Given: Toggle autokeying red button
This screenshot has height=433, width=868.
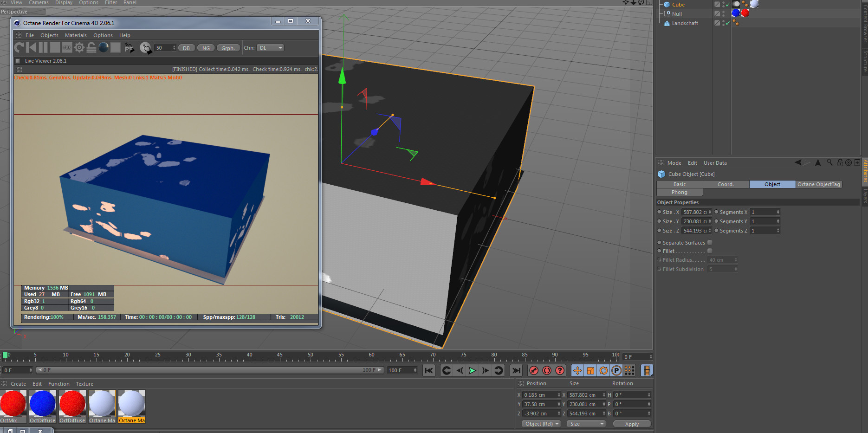Looking at the screenshot, I should tap(547, 370).
